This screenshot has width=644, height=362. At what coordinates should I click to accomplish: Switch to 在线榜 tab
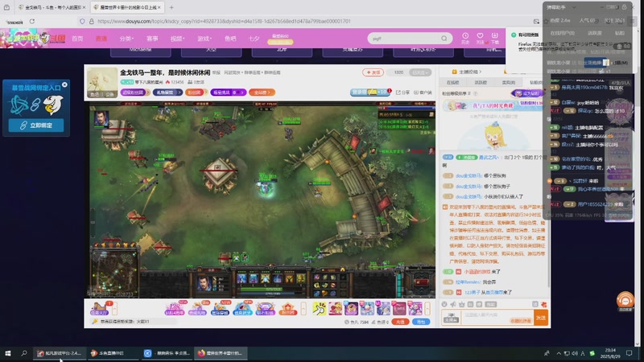click(x=452, y=83)
